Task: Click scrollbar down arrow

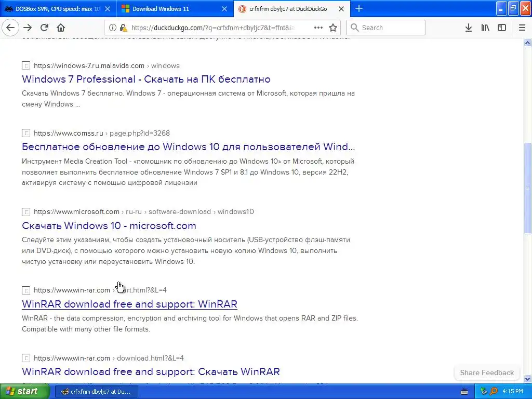Action: 527,379
